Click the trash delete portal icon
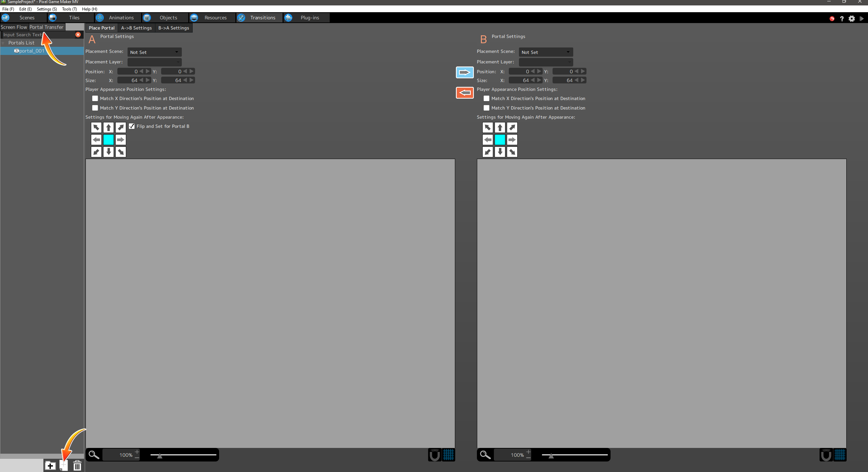The width and height of the screenshot is (868, 472). coord(77,466)
